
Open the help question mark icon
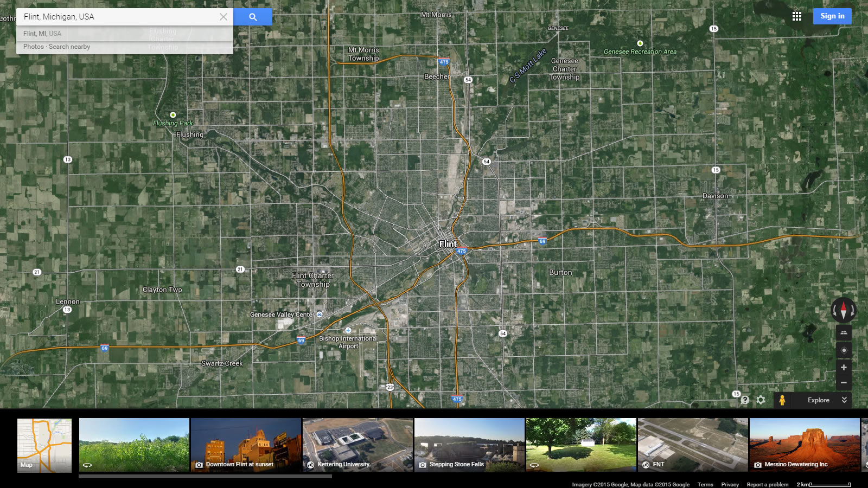[x=745, y=400]
